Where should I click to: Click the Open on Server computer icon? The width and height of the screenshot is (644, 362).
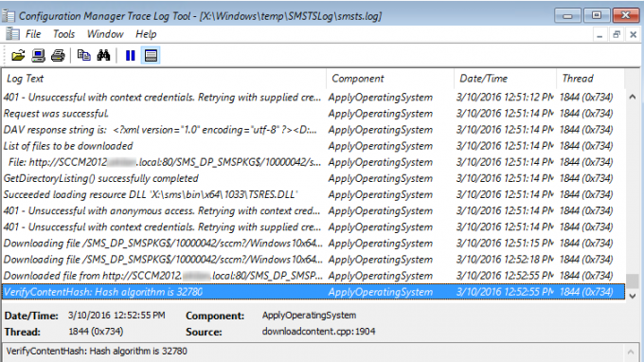click(x=38, y=56)
